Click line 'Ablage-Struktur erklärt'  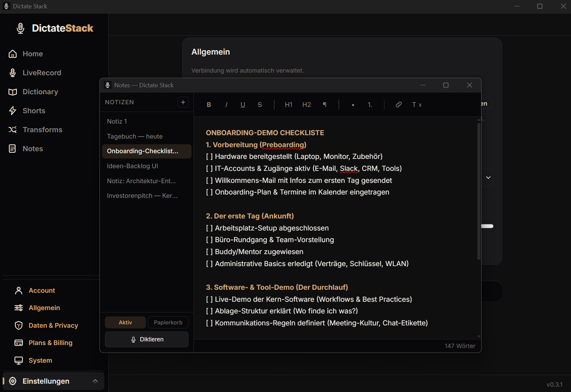pyautogui.click(x=282, y=311)
